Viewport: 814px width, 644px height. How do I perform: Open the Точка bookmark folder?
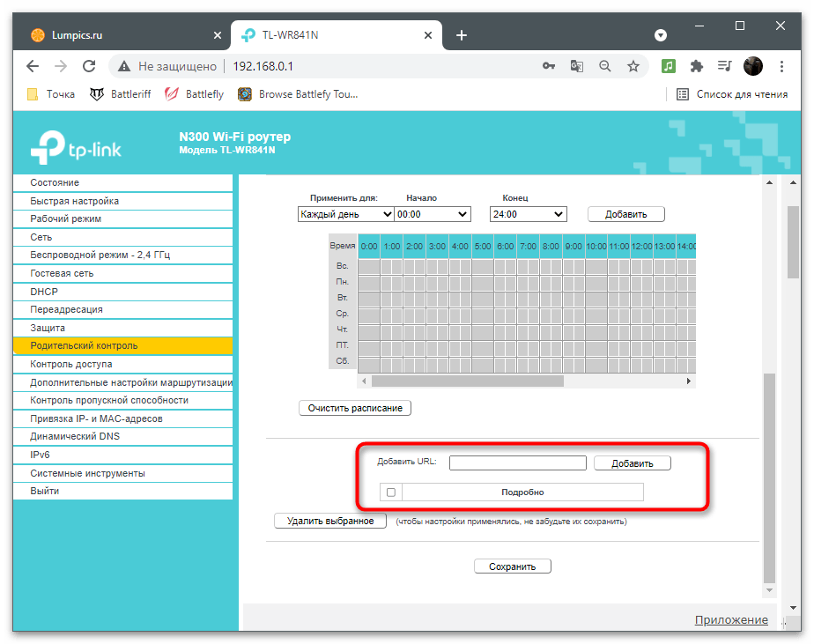click(51, 94)
